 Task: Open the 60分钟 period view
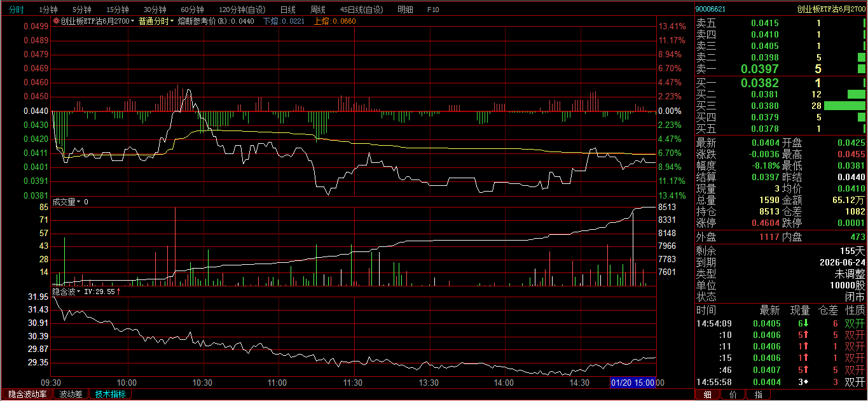click(x=192, y=10)
